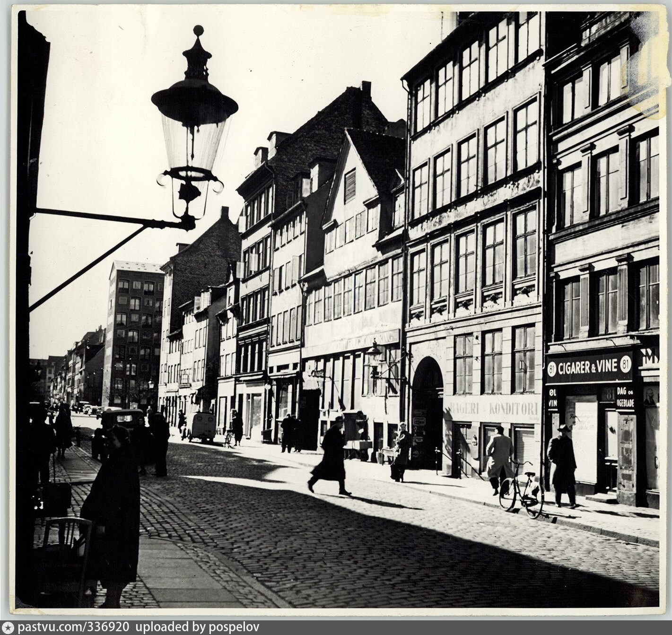Click the ØL VIN vertical sign

click(x=552, y=399)
